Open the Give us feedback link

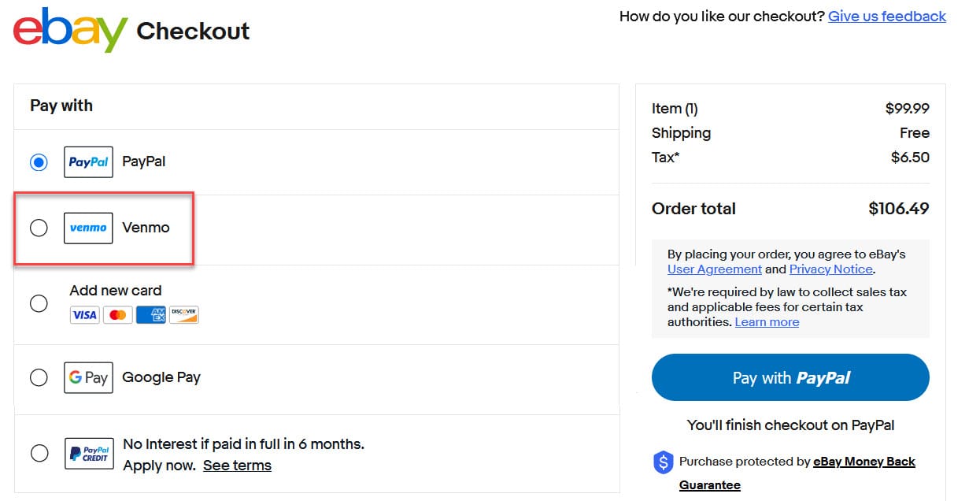pos(886,17)
